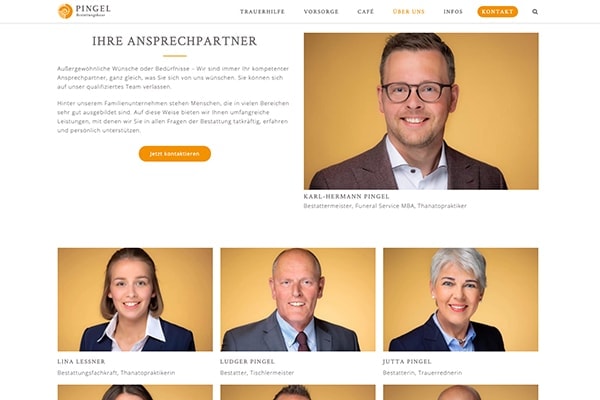This screenshot has height=400, width=600.
Task: Open the Infos menu
Action: [453, 12]
